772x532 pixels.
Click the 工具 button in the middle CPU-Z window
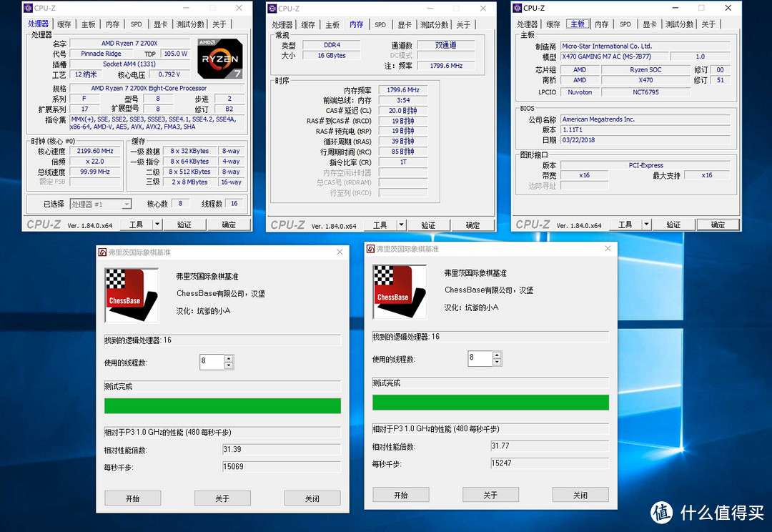(x=380, y=225)
